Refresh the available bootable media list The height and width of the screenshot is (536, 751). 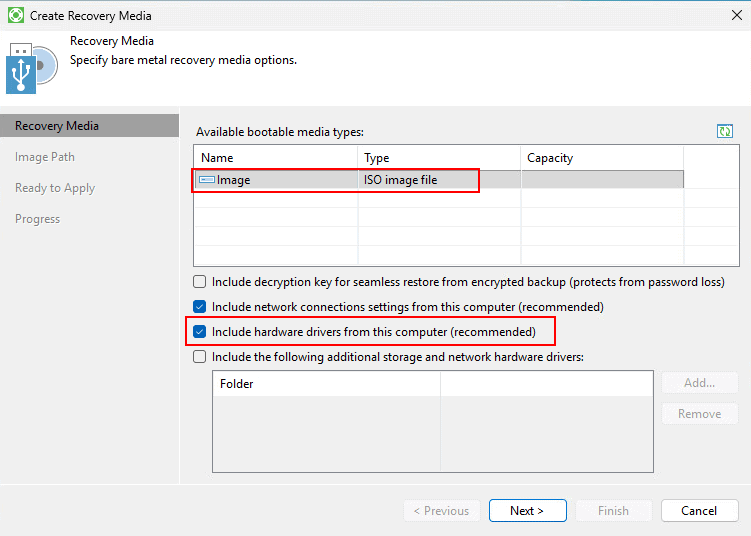point(725,132)
